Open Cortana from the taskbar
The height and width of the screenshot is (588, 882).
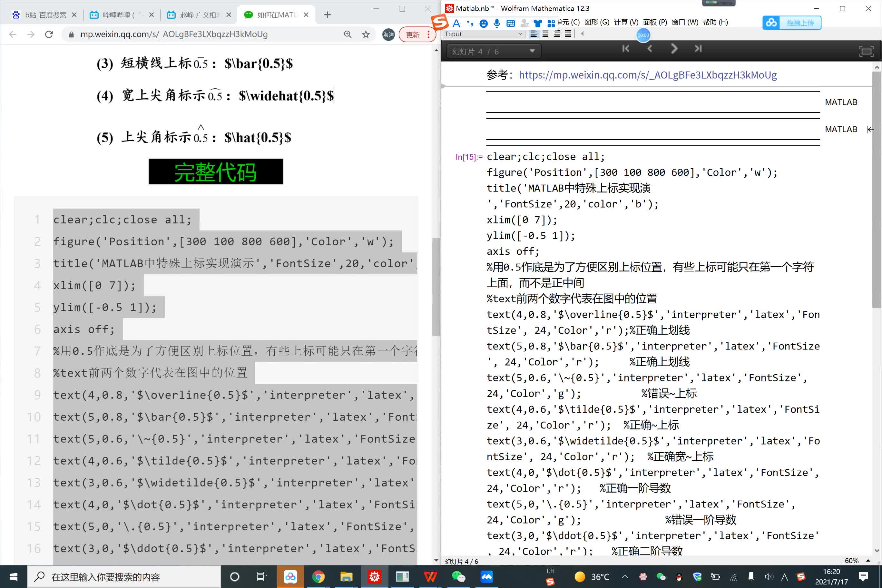tap(234, 577)
